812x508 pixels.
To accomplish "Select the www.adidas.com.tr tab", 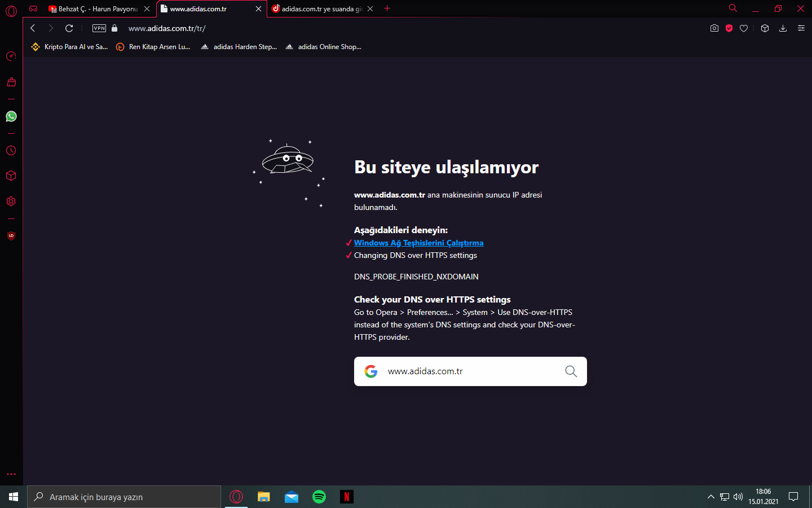I will pyautogui.click(x=206, y=9).
